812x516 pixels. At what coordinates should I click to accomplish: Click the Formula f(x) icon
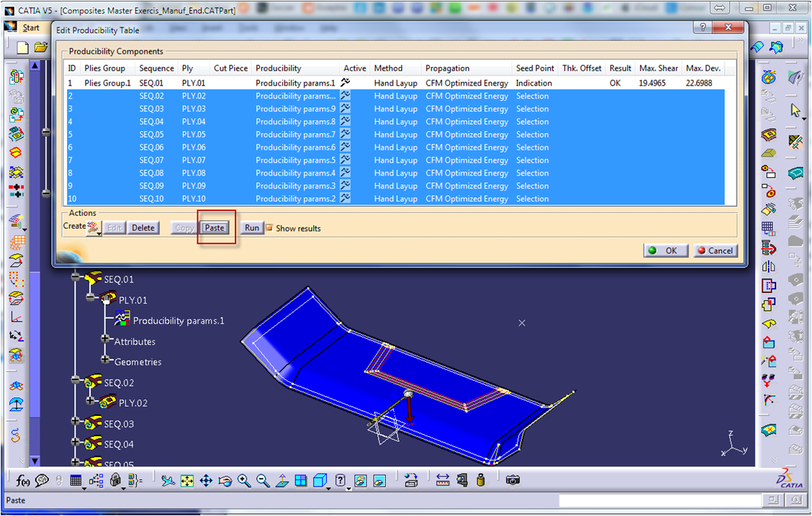click(x=24, y=481)
